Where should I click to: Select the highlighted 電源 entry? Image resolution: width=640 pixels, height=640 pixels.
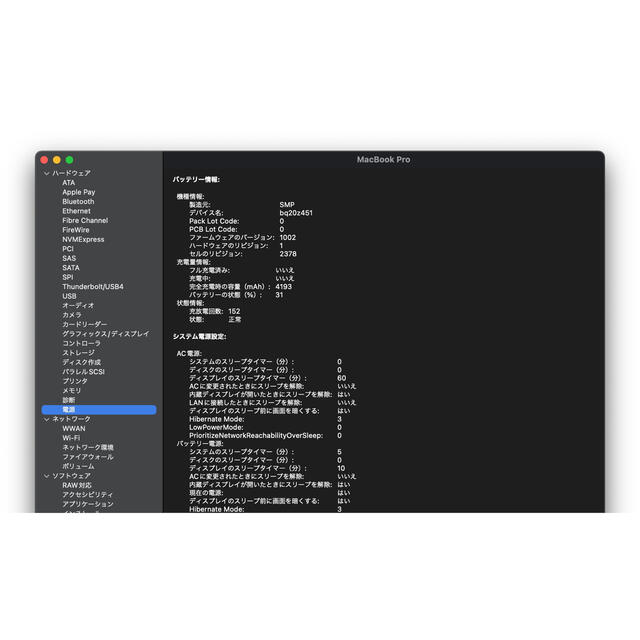pyautogui.click(x=99, y=410)
